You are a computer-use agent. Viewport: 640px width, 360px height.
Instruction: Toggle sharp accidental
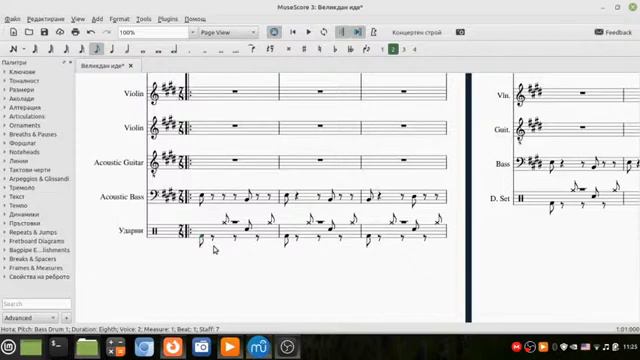[304, 49]
